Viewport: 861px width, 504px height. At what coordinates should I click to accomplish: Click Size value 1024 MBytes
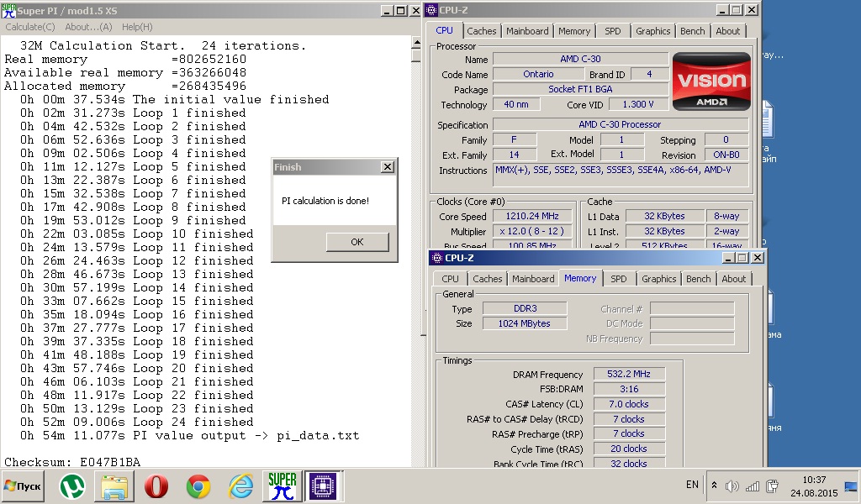click(x=525, y=323)
